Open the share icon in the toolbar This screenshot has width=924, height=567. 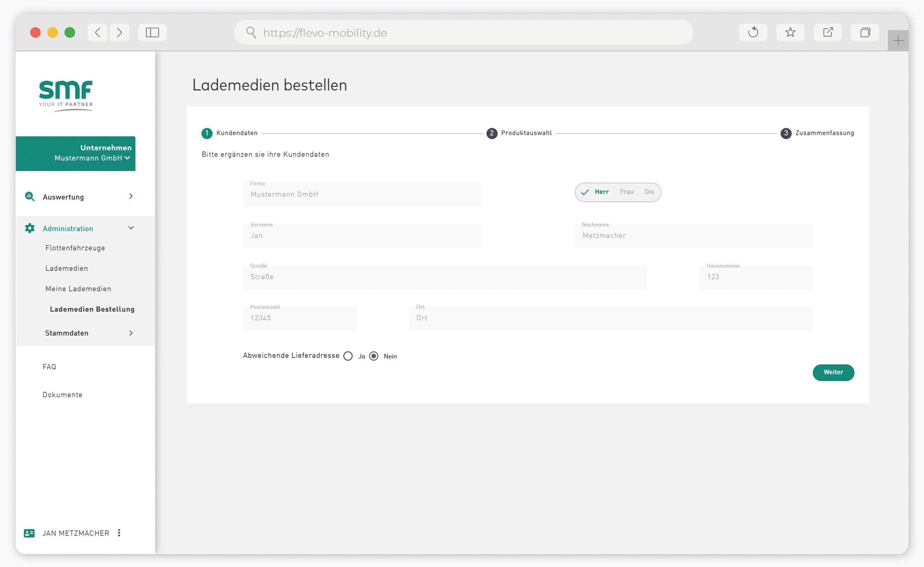pyautogui.click(x=828, y=32)
